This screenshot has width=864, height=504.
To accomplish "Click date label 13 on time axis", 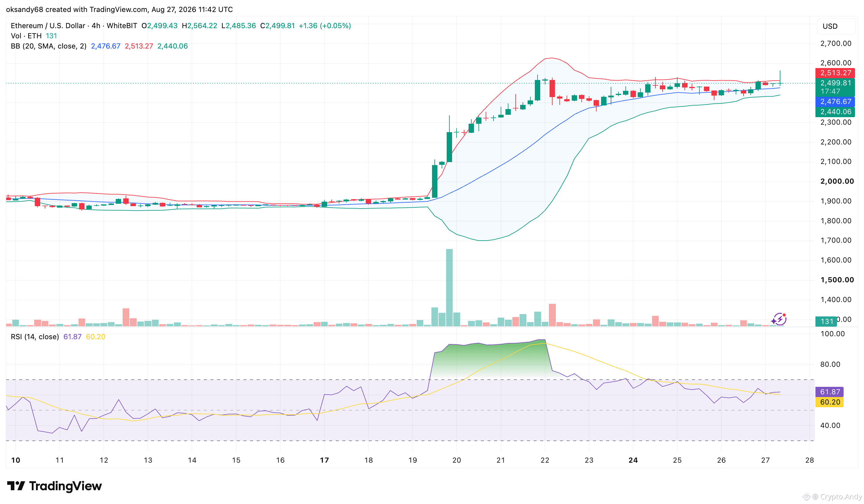I will [148, 460].
